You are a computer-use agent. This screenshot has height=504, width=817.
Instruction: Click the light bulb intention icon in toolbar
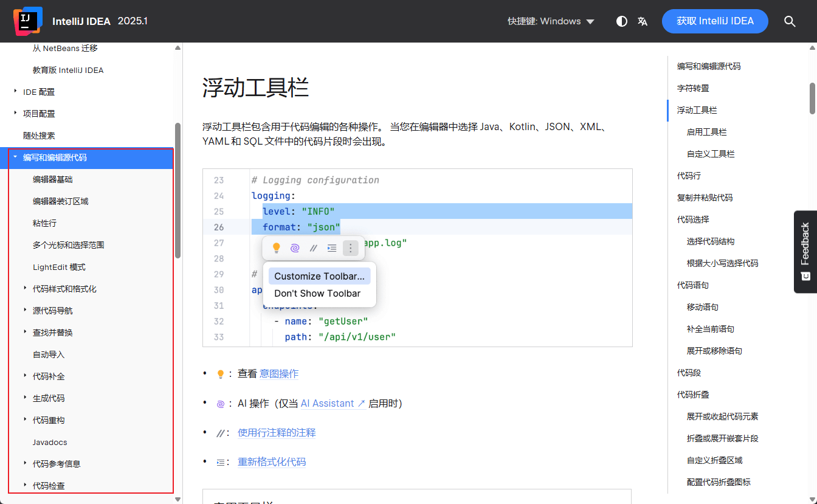tap(276, 248)
